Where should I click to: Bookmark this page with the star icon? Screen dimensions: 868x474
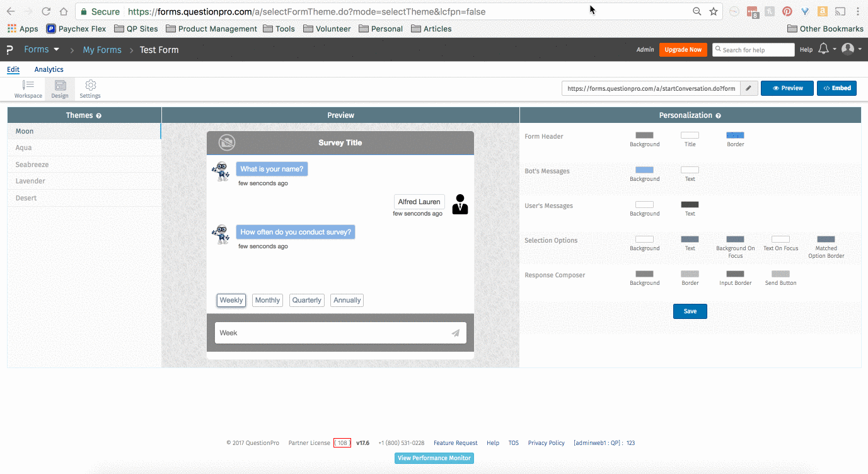[714, 11]
